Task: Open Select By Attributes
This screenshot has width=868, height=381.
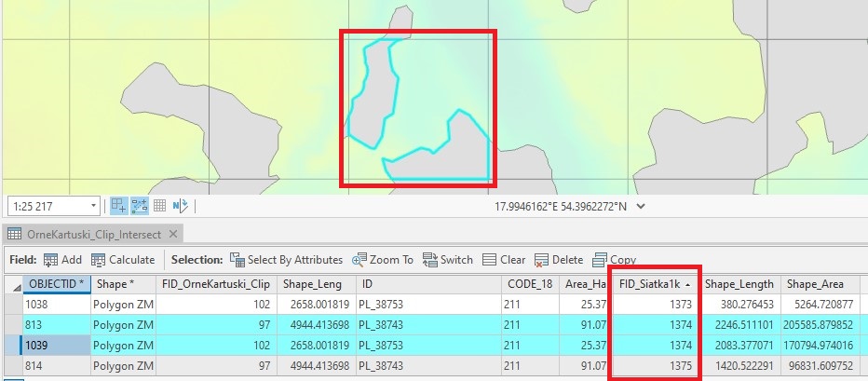Action: pos(237,260)
